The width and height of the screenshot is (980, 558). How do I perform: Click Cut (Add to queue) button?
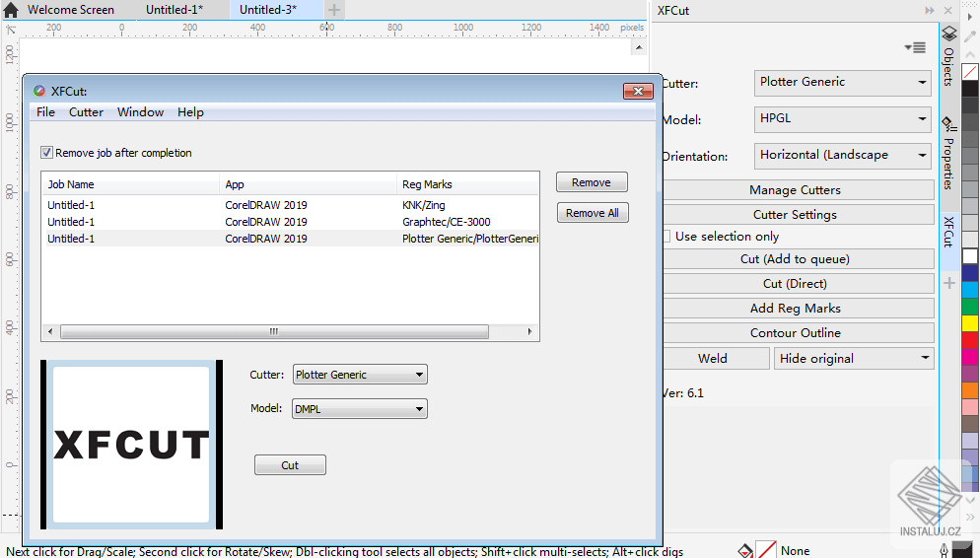[x=795, y=258]
